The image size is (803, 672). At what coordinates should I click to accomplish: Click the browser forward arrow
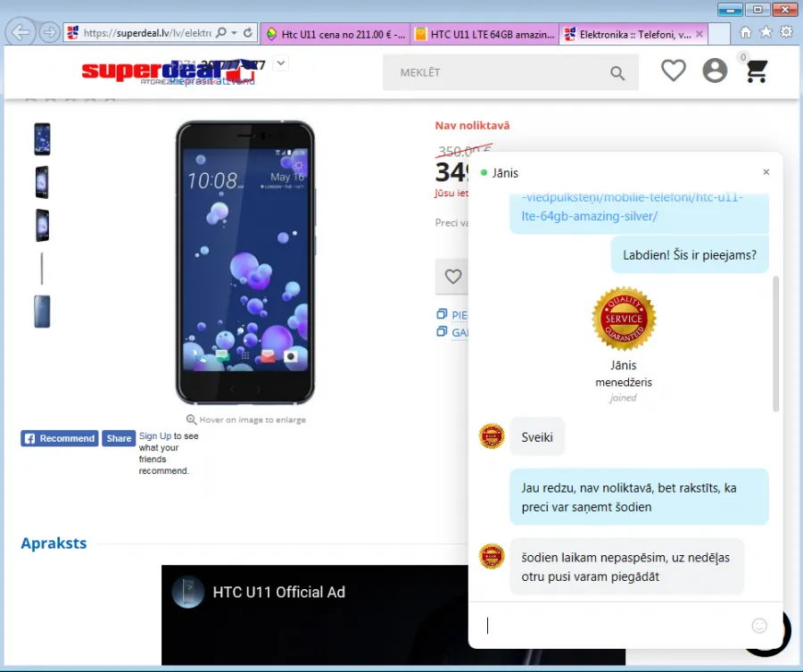coord(50,33)
